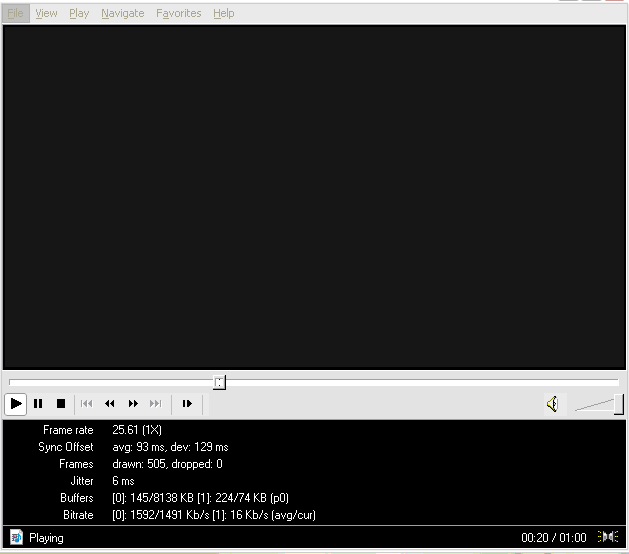Click the audio channel icon in status bar

pos(608,538)
